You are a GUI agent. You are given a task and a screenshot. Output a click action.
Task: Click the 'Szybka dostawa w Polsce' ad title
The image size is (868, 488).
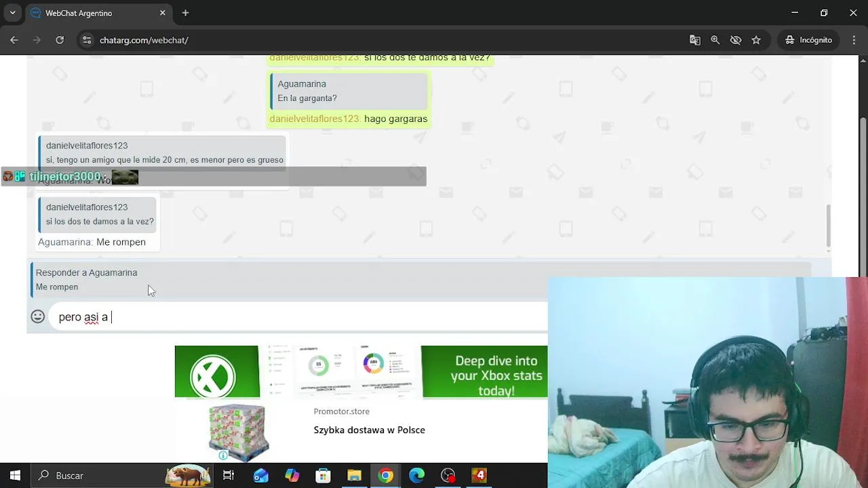[369, 430]
